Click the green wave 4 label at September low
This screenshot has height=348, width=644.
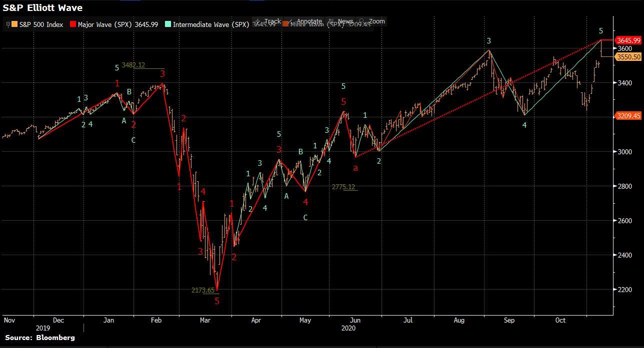524,125
